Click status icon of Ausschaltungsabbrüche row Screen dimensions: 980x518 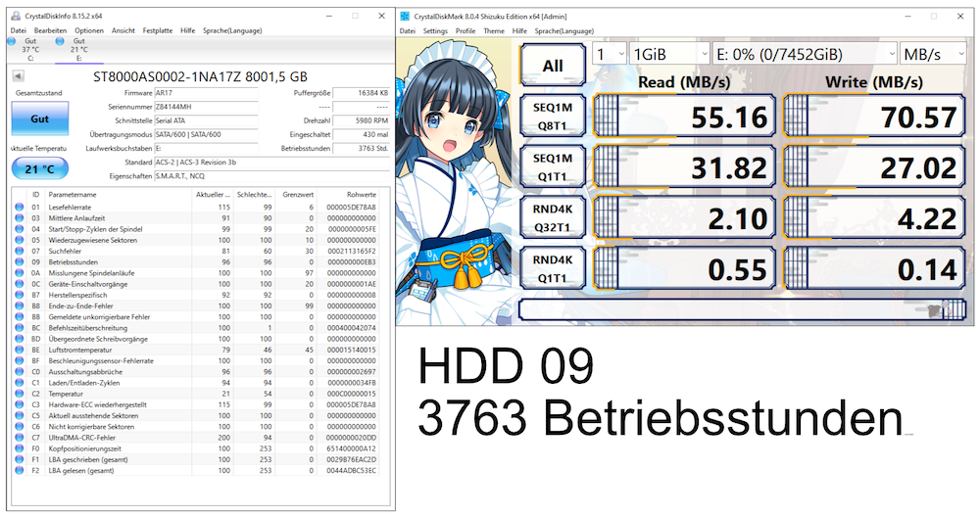pyautogui.click(x=20, y=372)
